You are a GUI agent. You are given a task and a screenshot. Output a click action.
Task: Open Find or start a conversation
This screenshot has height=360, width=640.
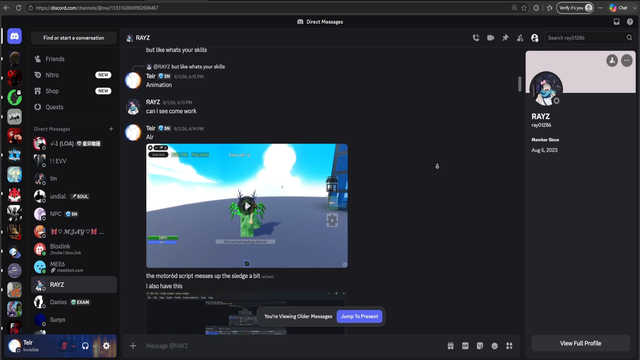(74, 38)
